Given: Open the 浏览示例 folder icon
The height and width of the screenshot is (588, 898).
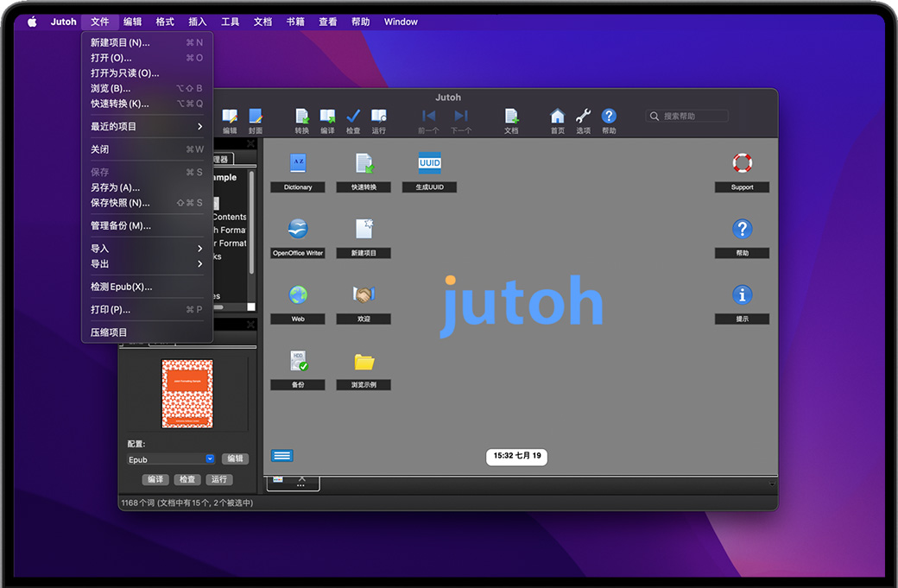Looking at the screenshot, I should pyautogui.click(x=364, y=361).
